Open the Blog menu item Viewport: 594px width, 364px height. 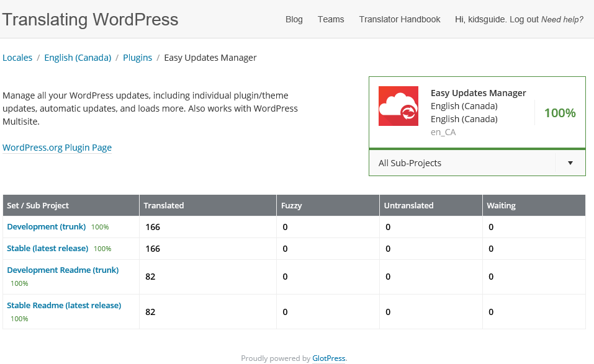[x=294, y=19]
